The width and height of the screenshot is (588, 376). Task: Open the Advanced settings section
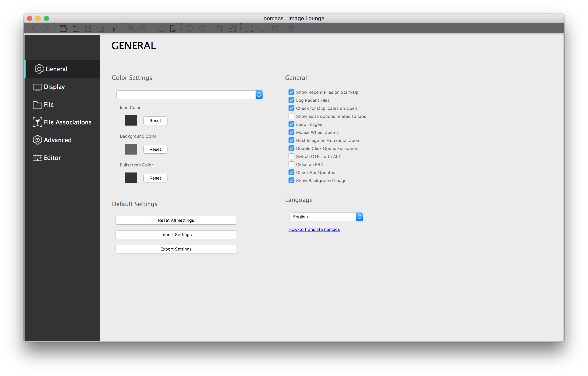point(58,140)
